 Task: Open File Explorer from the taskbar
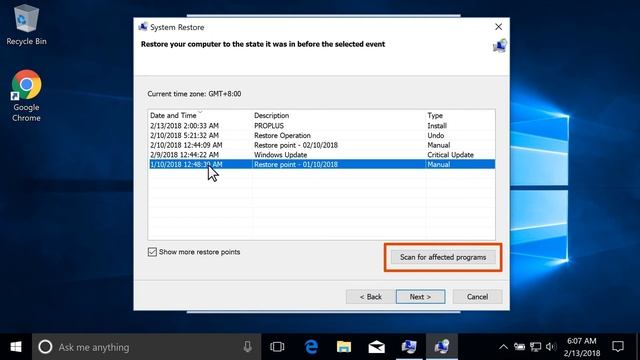tap(344, 347)
